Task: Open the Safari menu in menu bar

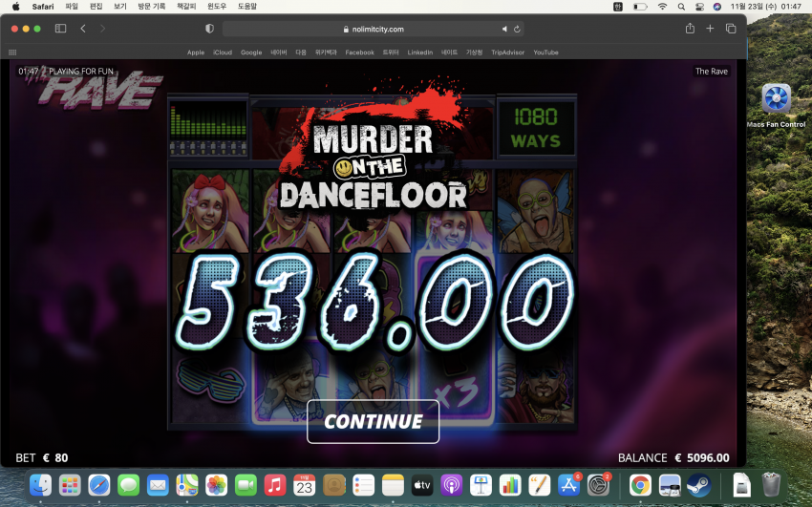Action: [43, 7]
